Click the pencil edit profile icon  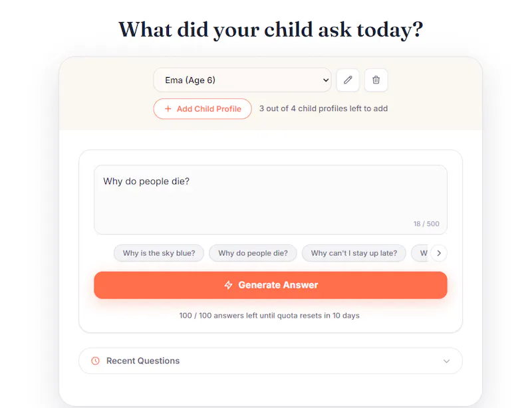(x=348, y=80)
